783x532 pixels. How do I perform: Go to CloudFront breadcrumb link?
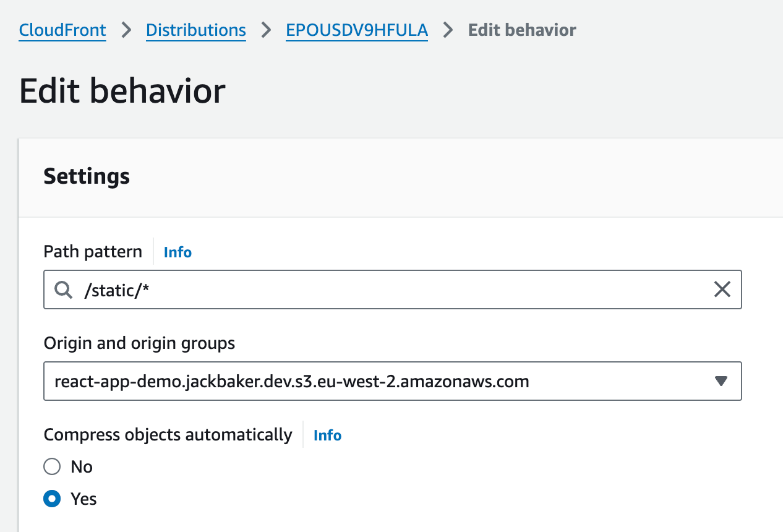[x=62, y=30]
